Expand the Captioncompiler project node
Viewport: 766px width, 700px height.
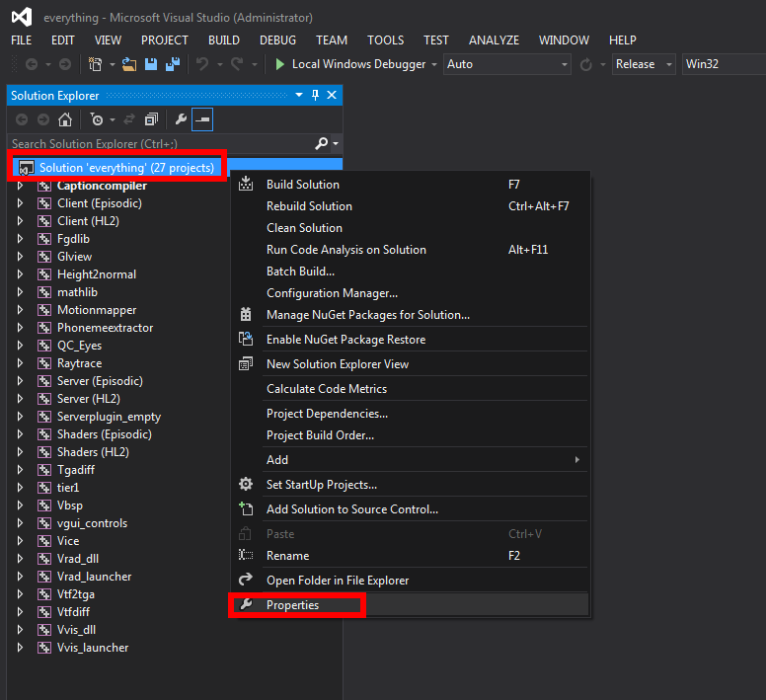(x=20, y=186)
